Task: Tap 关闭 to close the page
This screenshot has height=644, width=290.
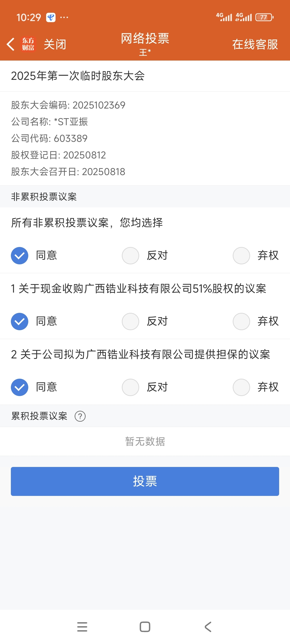Action: (55, 44)
